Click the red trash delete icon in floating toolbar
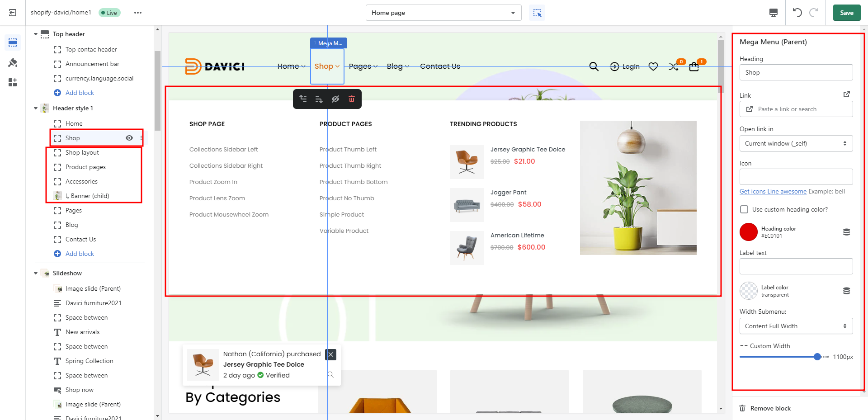Image resolution: width=868 pixels, height=420 pixels. coord(352,99)
